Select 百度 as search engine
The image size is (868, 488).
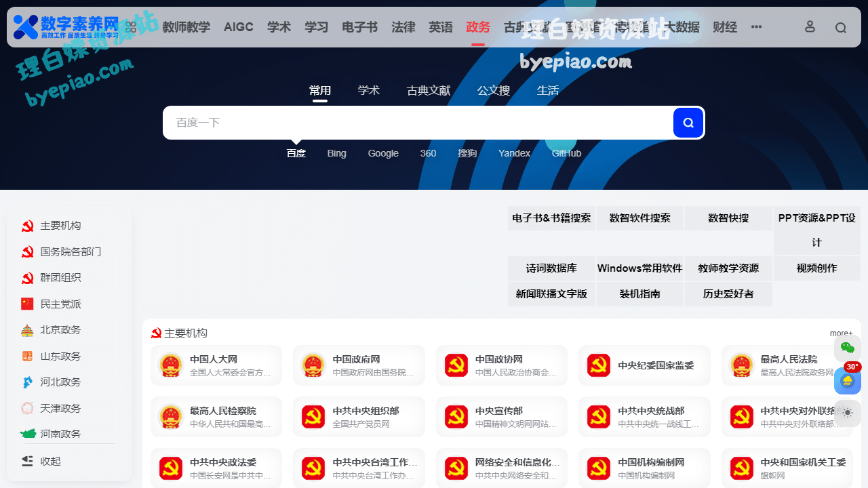(296, 153)
